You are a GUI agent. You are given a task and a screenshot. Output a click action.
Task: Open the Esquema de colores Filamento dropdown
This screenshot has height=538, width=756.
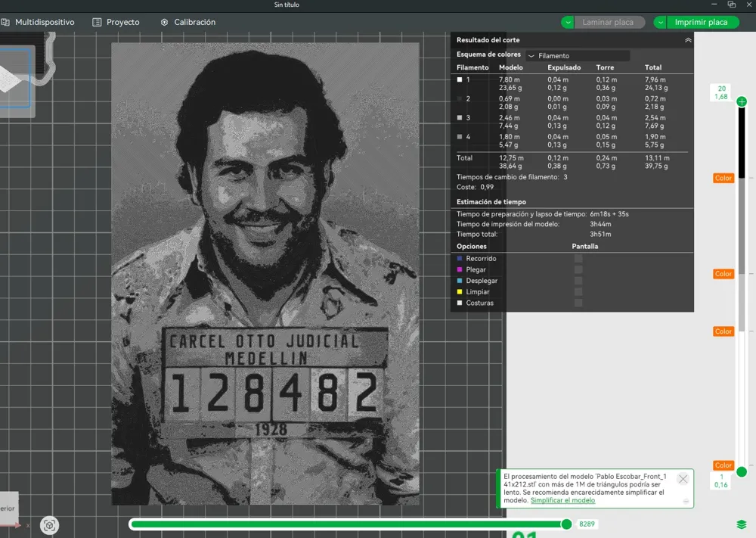578,55
